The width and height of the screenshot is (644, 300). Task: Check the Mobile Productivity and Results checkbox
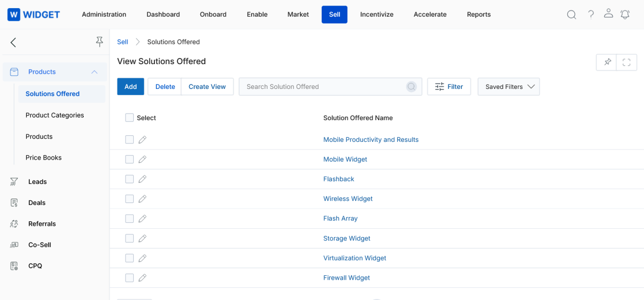click(130, 139)
